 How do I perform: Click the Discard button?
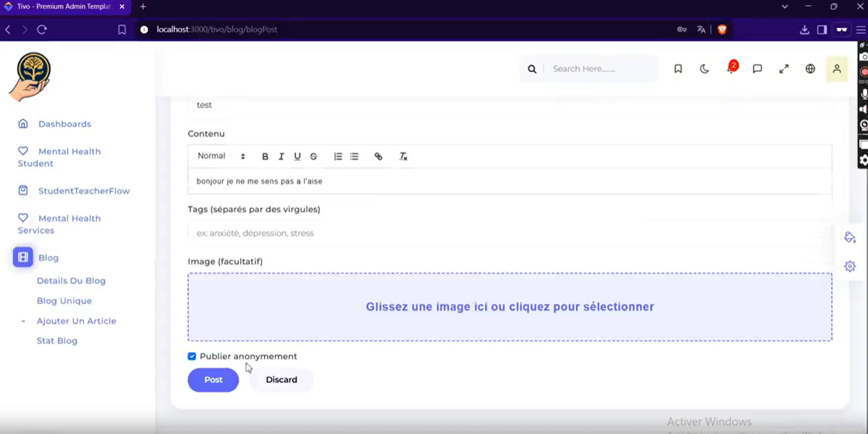coord(281,380)
